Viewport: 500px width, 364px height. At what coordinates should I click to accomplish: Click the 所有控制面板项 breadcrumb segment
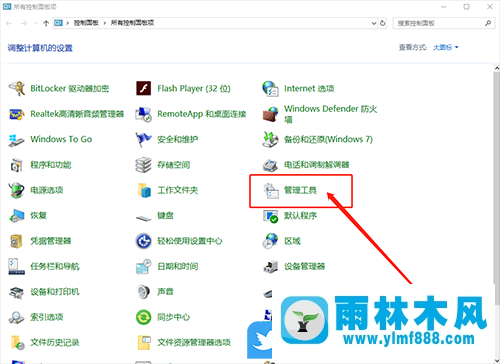pyautogui.click(x=132, y=23)
